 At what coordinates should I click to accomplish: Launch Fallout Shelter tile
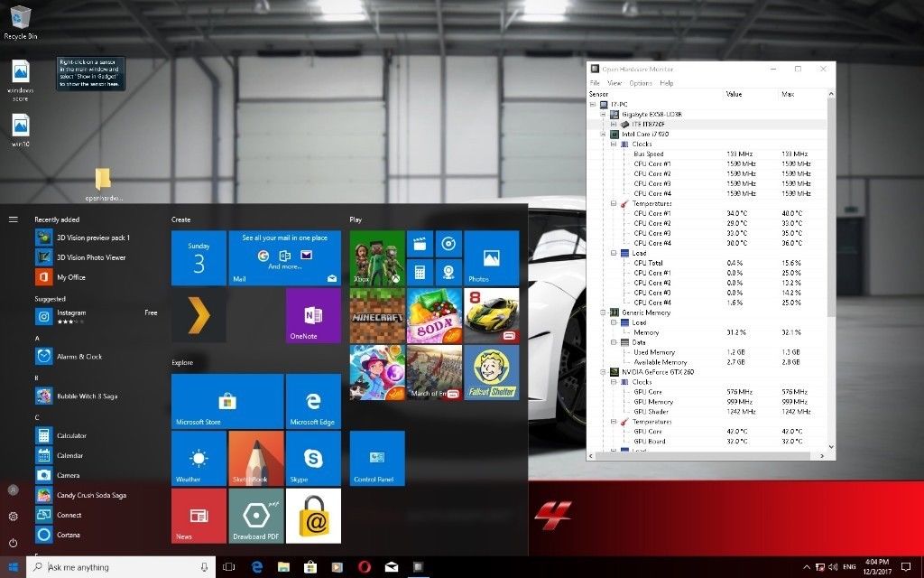click(x=492, y=372)
